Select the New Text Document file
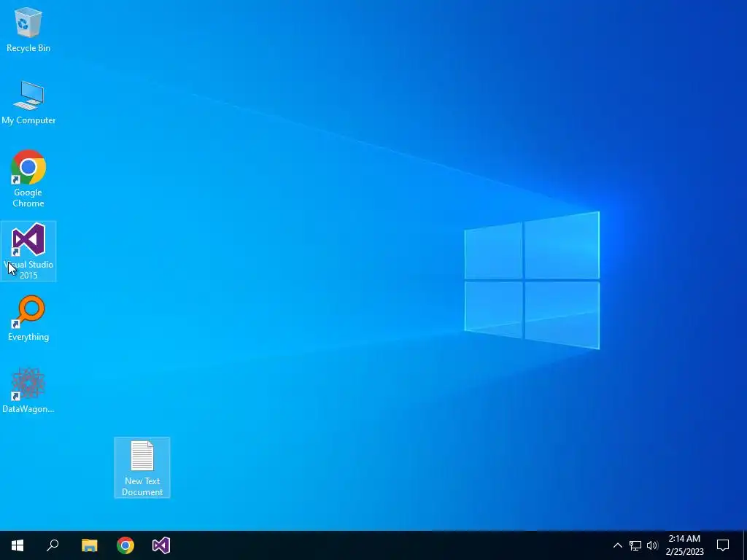 [x=142, y=467]
